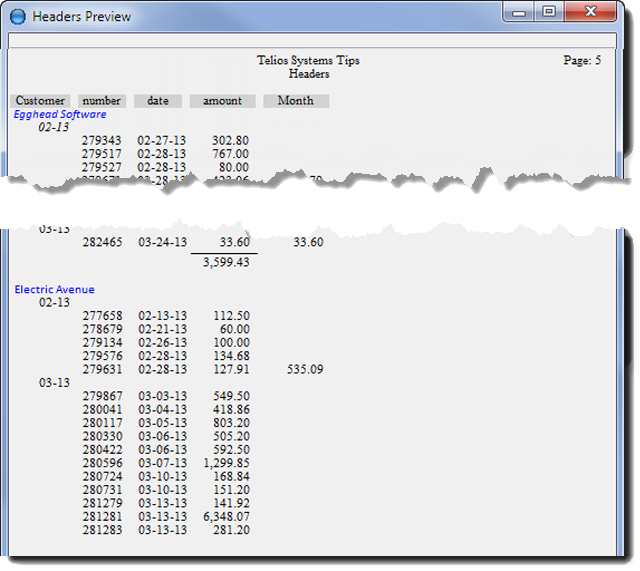Image resolution: width=640 pixels, height=571 pixels.
Task: Select invoice number 277658
Action: (102, 316)
